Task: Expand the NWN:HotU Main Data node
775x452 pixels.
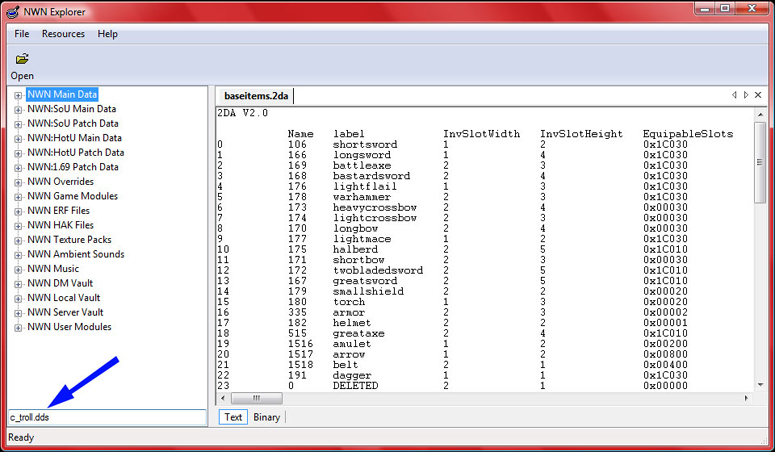Action: coord(18,138)
